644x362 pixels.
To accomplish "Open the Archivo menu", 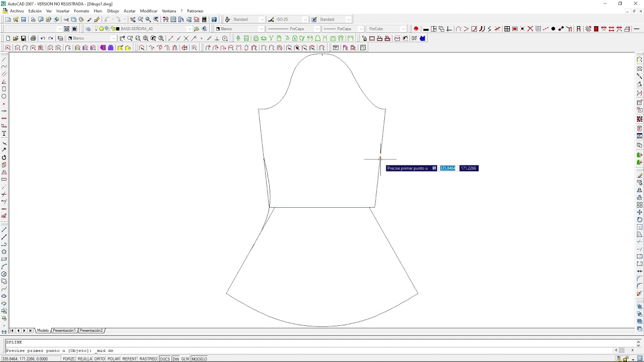I will pos(17,11).
